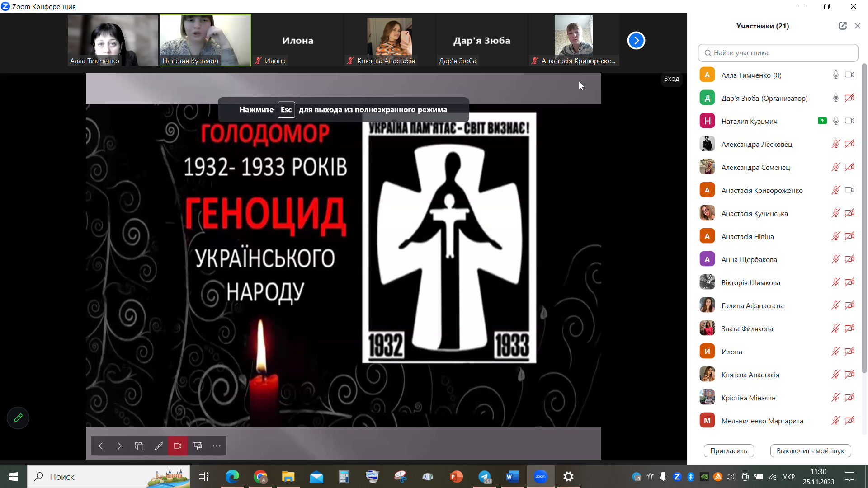Select the pen and laser pointer tool

(x=158, y=446)
